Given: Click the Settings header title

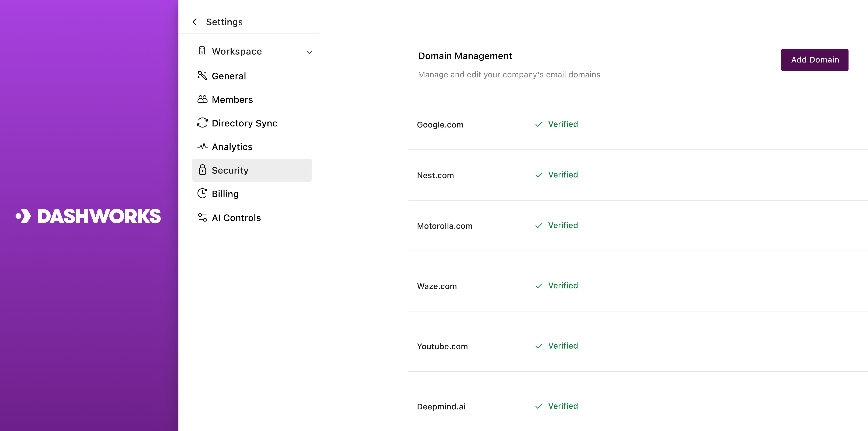Looking at the screenshot, I should point(224,22).
